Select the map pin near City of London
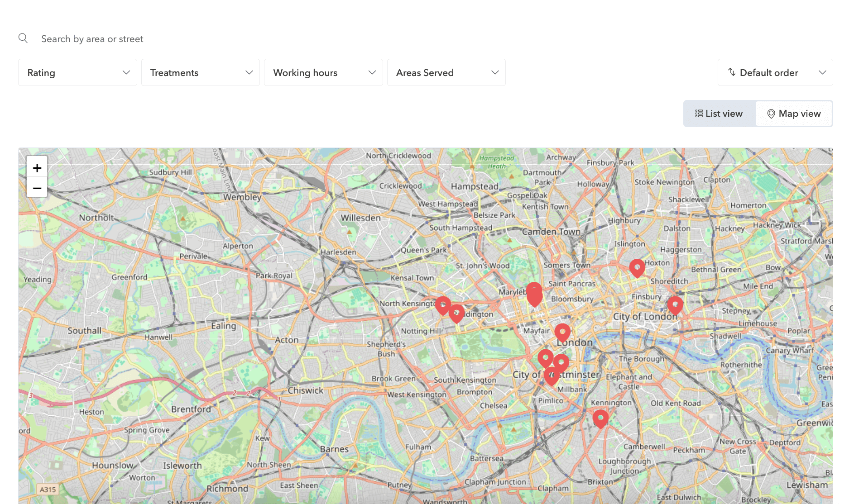Screen dimensions: 854x504 point(675,305)
